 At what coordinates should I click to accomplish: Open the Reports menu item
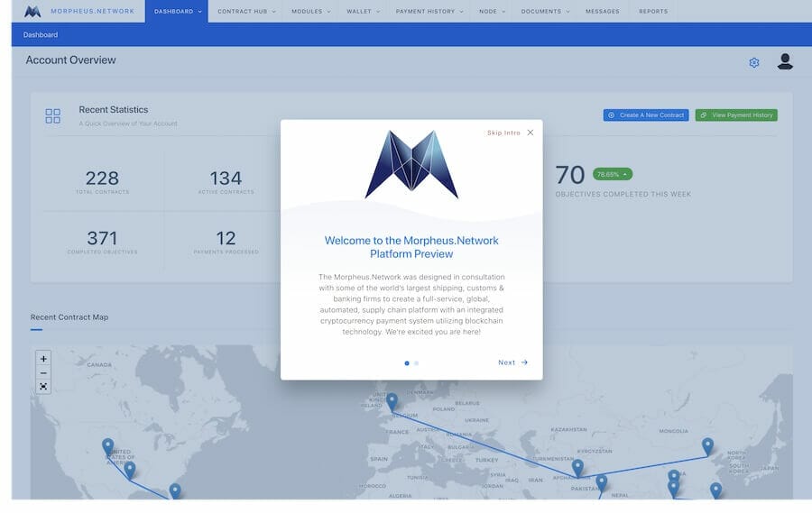[x=653, y=12]
